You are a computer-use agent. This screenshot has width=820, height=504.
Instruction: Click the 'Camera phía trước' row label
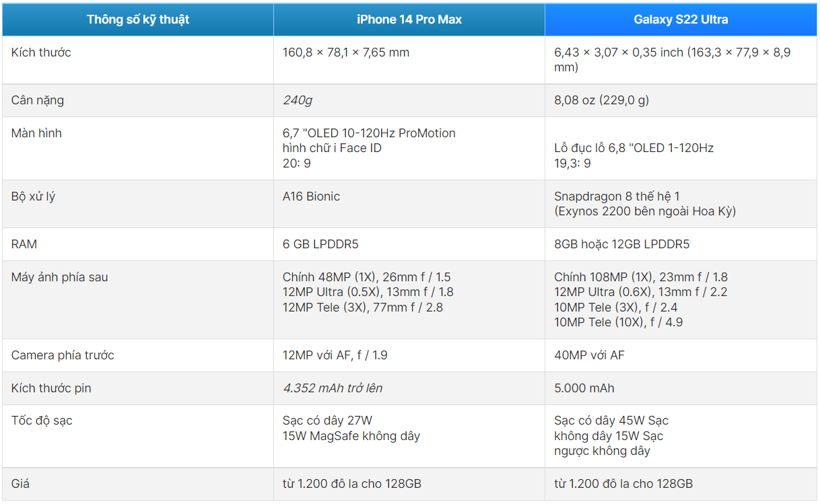click(x=63, y=355)
